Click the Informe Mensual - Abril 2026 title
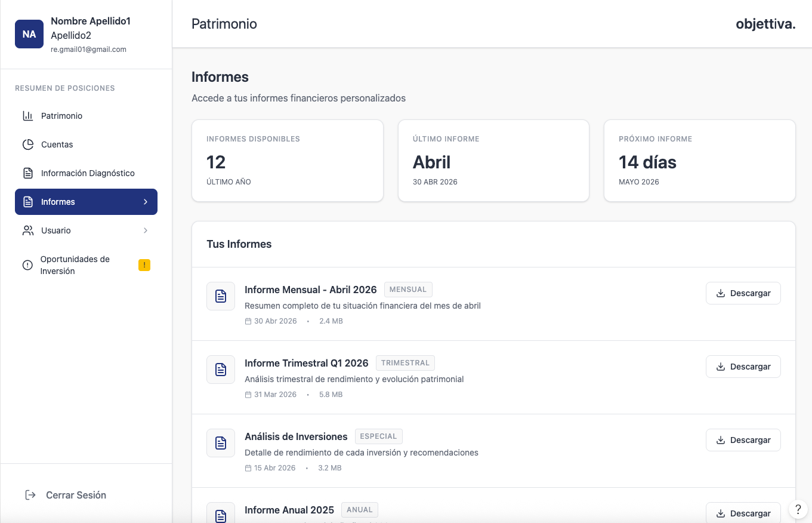This screenshot has height=523, width=812. [x=311, y=290]
